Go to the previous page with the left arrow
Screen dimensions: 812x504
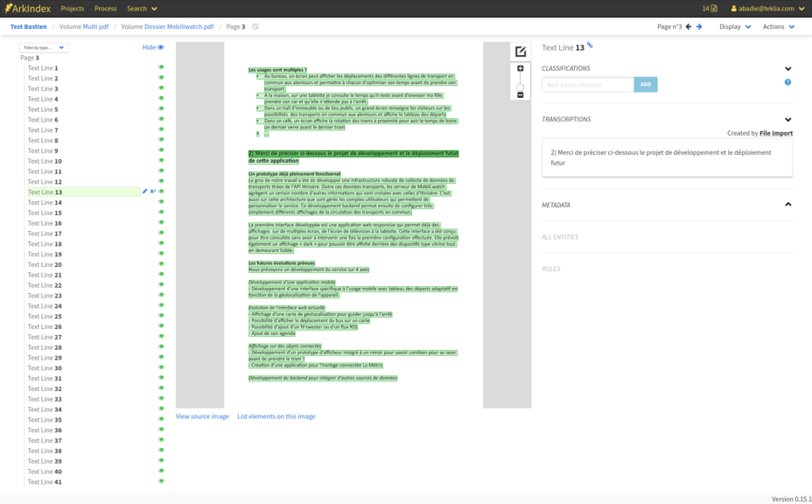tap(689, 27)
